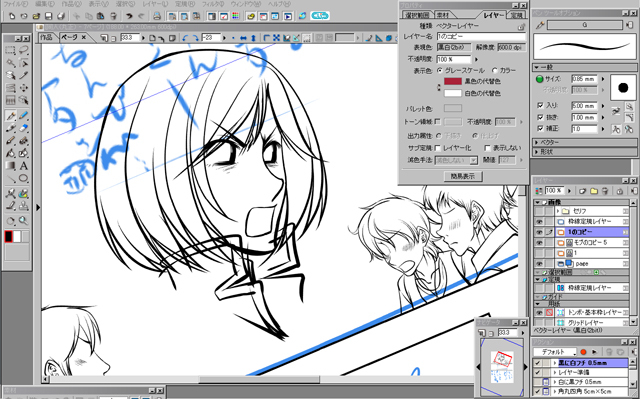Open the デフォルト action set dropdown
The image size is (640, 399).
(555, 352)
